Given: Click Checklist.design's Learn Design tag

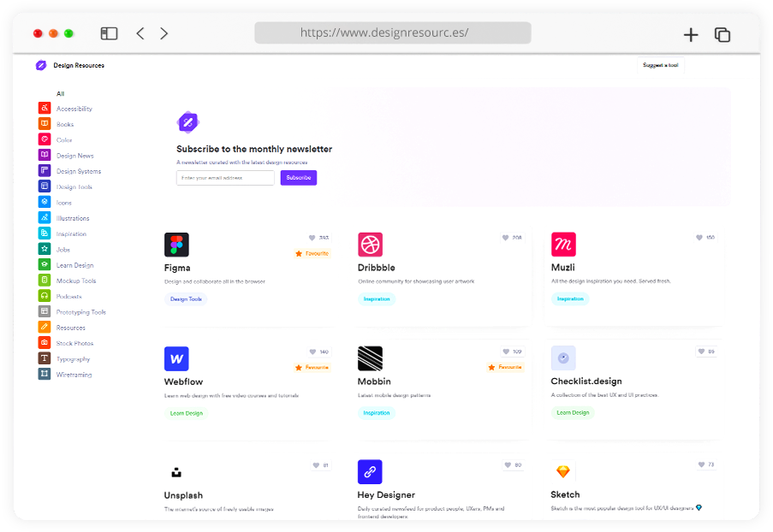Looking at the screenshot, I should 573,413.
